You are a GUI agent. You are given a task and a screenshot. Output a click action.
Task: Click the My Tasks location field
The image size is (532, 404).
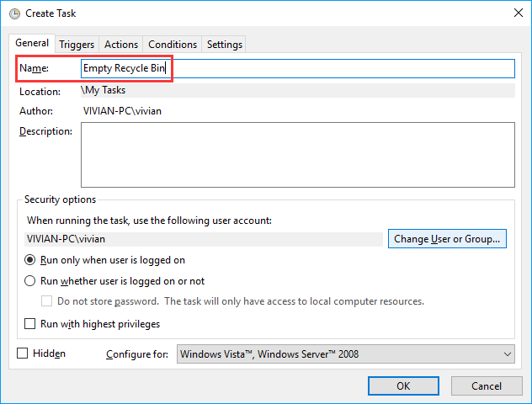click(298, 90)
